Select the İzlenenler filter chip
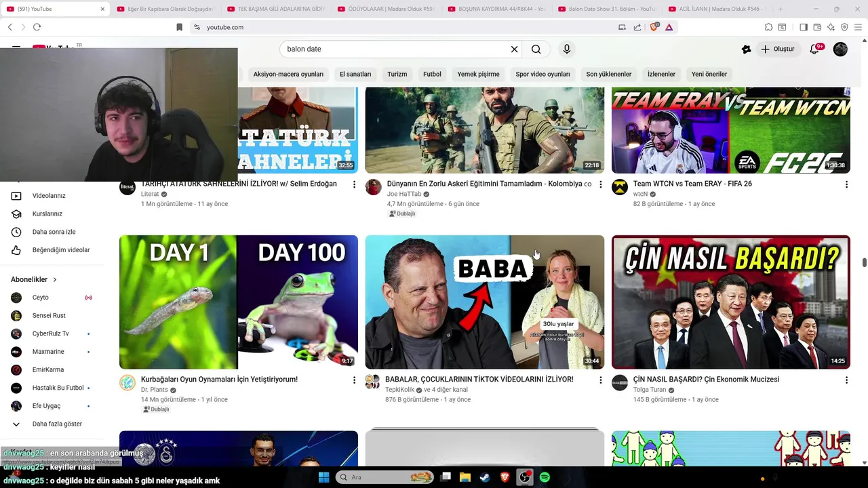 (661, 74)
